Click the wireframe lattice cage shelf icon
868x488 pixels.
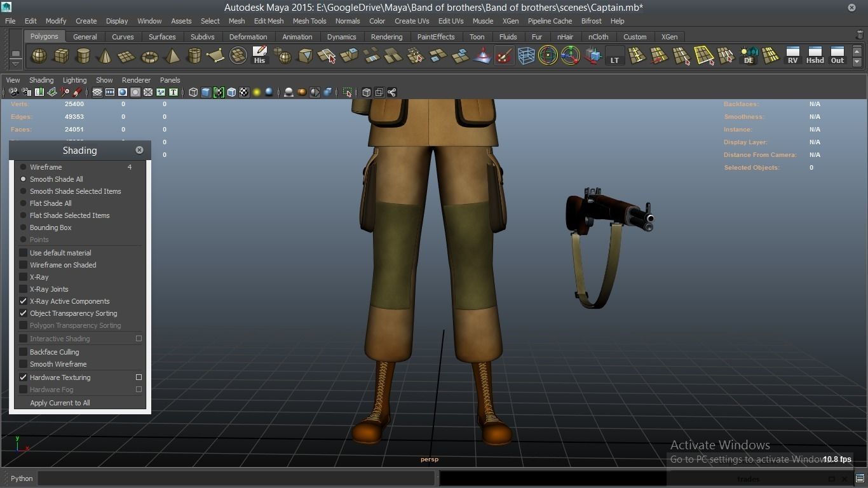(526, 56)
